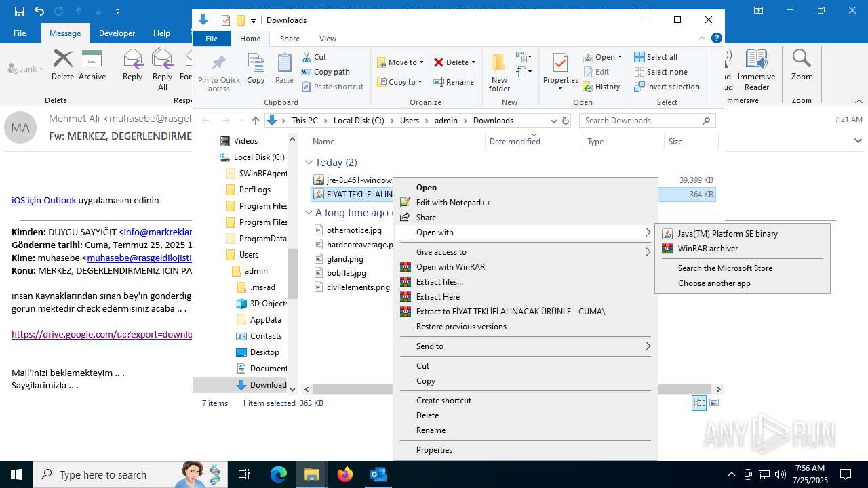Image resolution: width=868 pixels, height=488 pixels.
Task: Select othernotice.jpg in the file list
Action: (354, 230)
